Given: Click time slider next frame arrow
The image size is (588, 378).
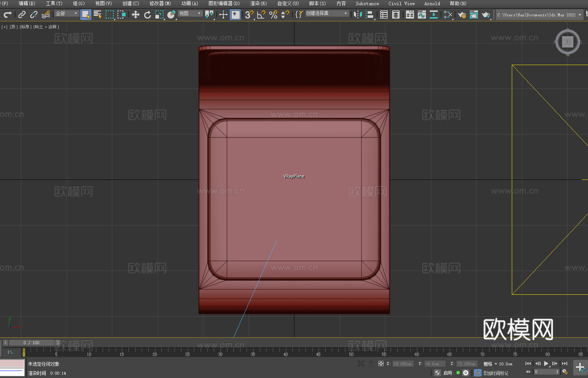Looking at the screenshot, I should [58, 343].
